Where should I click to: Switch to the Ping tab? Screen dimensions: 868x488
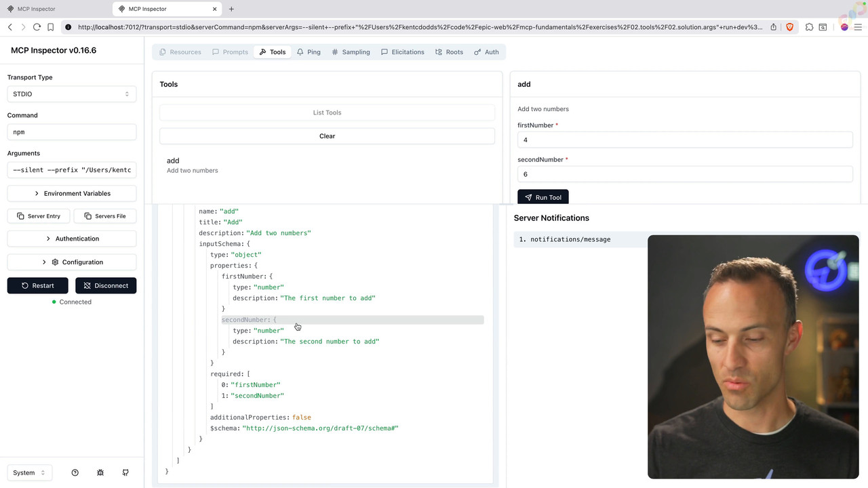[309, 52]
